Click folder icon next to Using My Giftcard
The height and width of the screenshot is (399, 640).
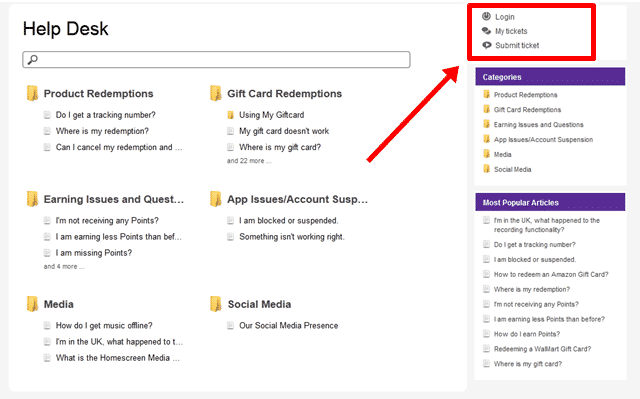click(231, 115)
